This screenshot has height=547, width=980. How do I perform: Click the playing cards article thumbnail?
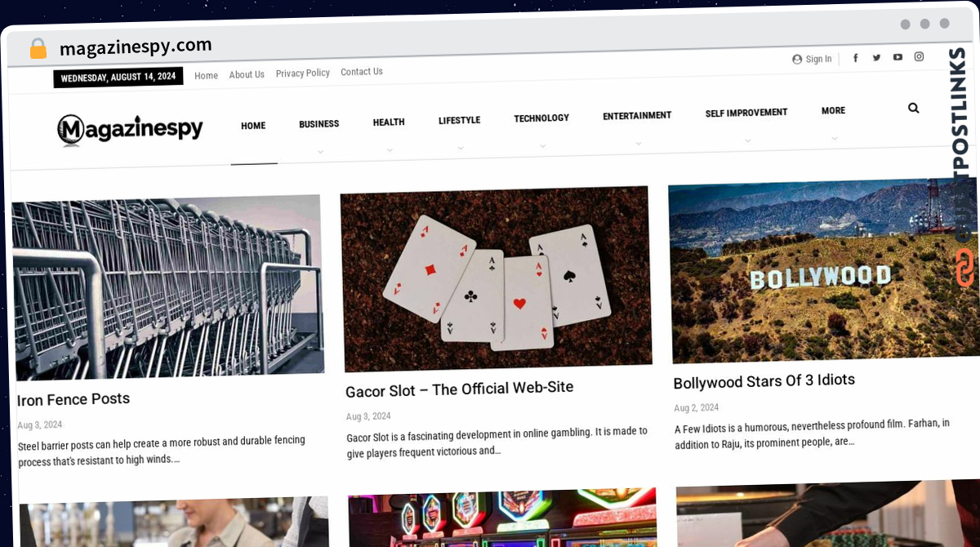(x=496, y=278)
